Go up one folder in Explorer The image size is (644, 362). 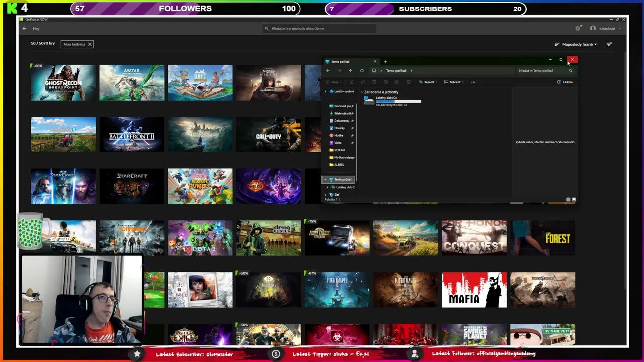[350, 71]
